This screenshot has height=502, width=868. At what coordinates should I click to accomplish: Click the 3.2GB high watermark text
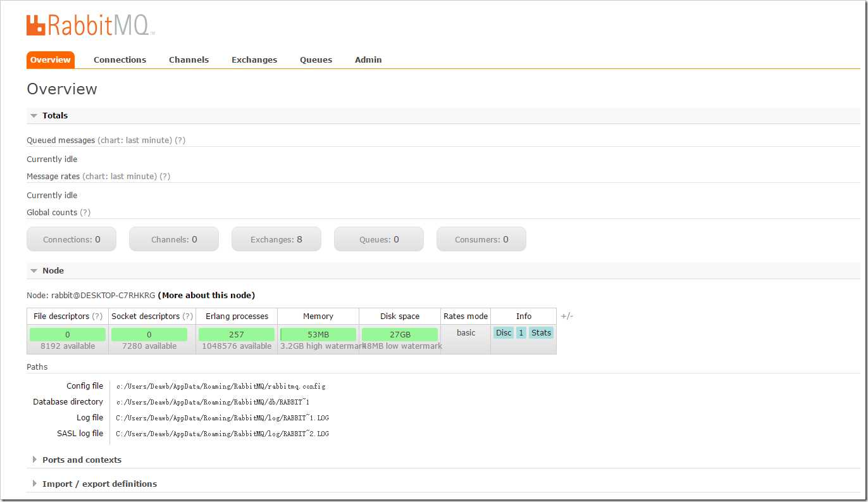click(x=323, y=346)
